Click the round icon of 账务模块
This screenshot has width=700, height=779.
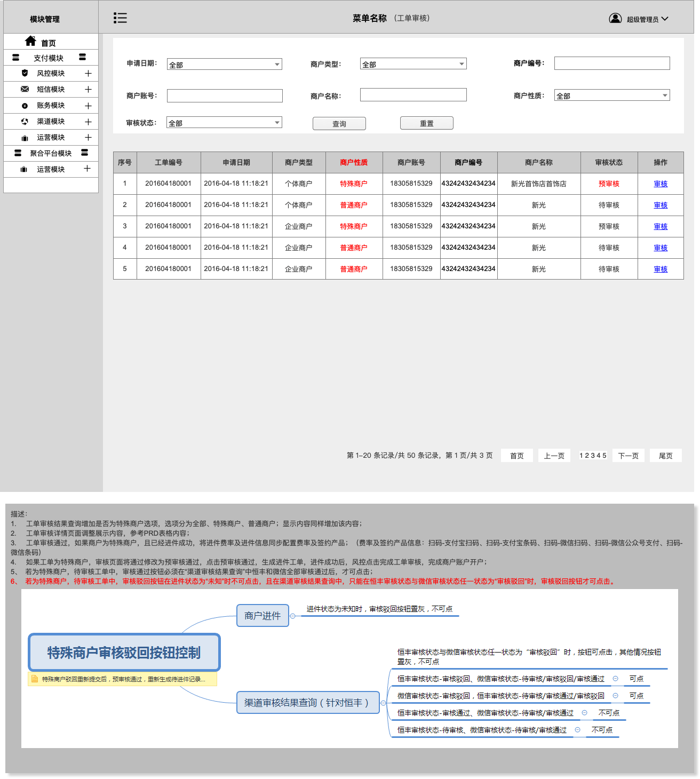[25, 106]
